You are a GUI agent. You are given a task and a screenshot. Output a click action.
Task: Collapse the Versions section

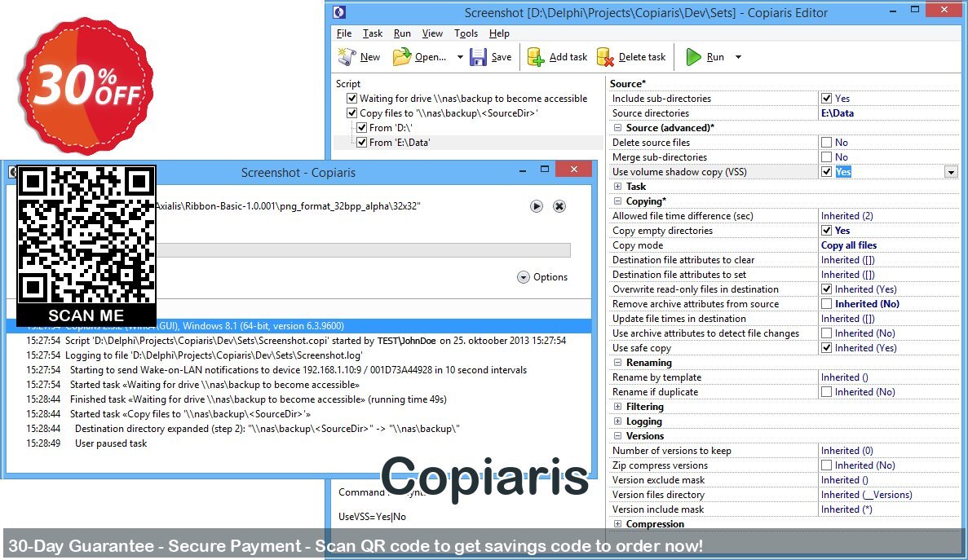[617, 436]
